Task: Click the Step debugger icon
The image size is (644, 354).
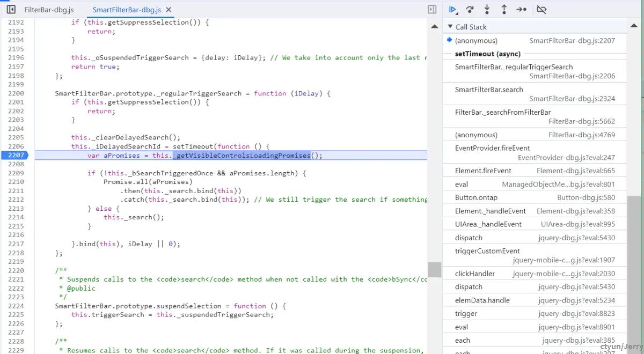Action: (521, 10)
